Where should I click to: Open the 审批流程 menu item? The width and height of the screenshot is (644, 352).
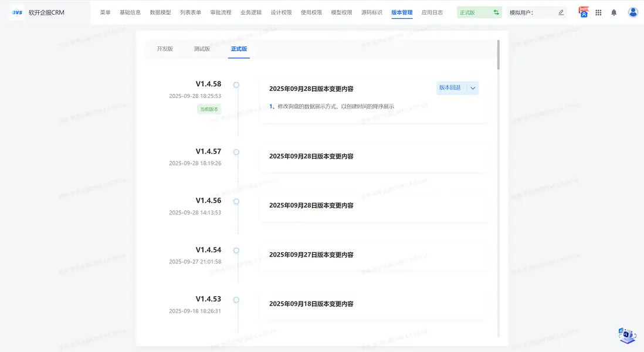pos(221,12)
